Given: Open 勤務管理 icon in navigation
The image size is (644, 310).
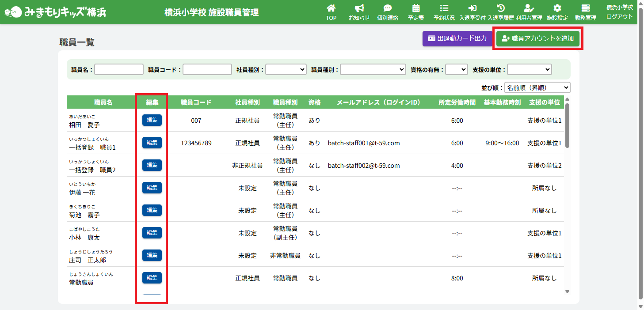Looking at the screenshot, I should [x=586, y=8].
